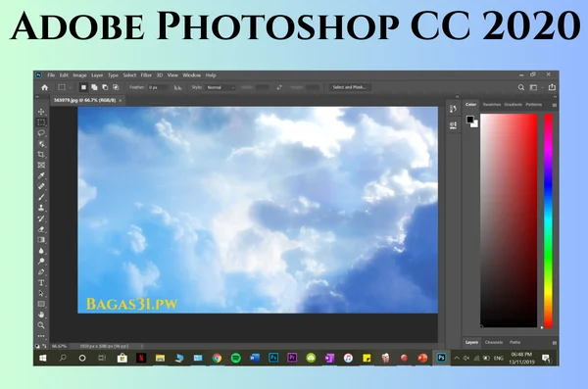Viewport: 588px width, 389px height.
Task: Open the Properties panel icon below History
Action: tap(453, 125)
